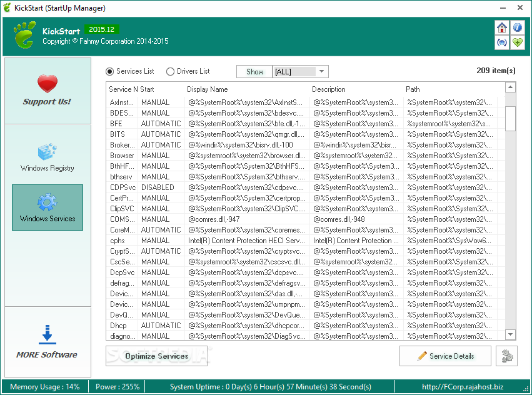
Task: Click the vertical scrollbar thumb
Action: (510, 118)
